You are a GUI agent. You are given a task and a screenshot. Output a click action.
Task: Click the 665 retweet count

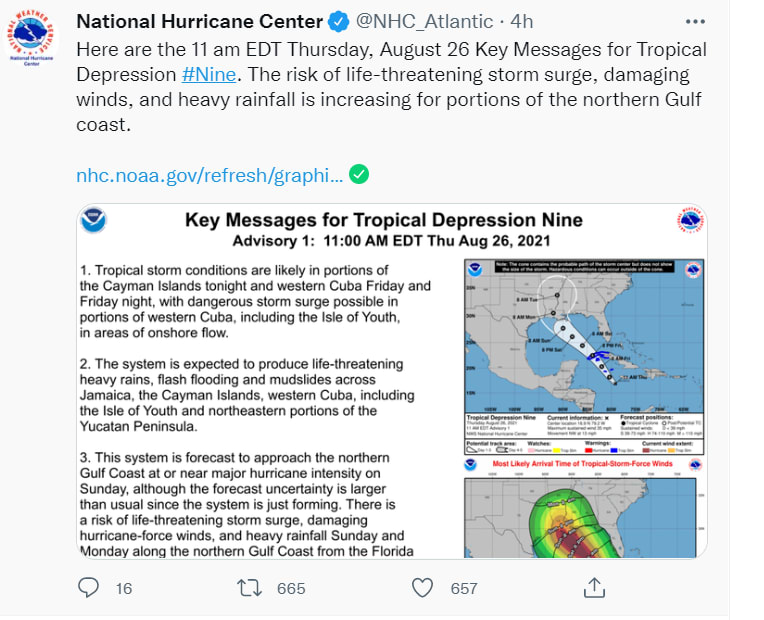point(291,588)
